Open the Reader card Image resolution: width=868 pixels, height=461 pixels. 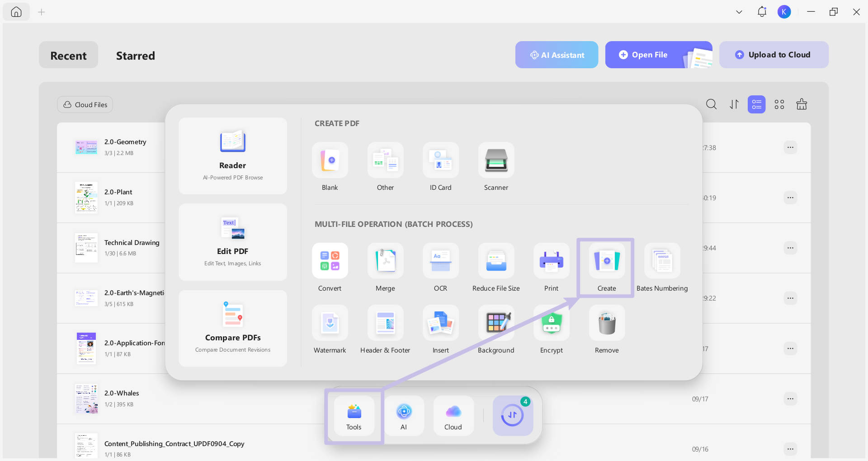click(233, 156)
